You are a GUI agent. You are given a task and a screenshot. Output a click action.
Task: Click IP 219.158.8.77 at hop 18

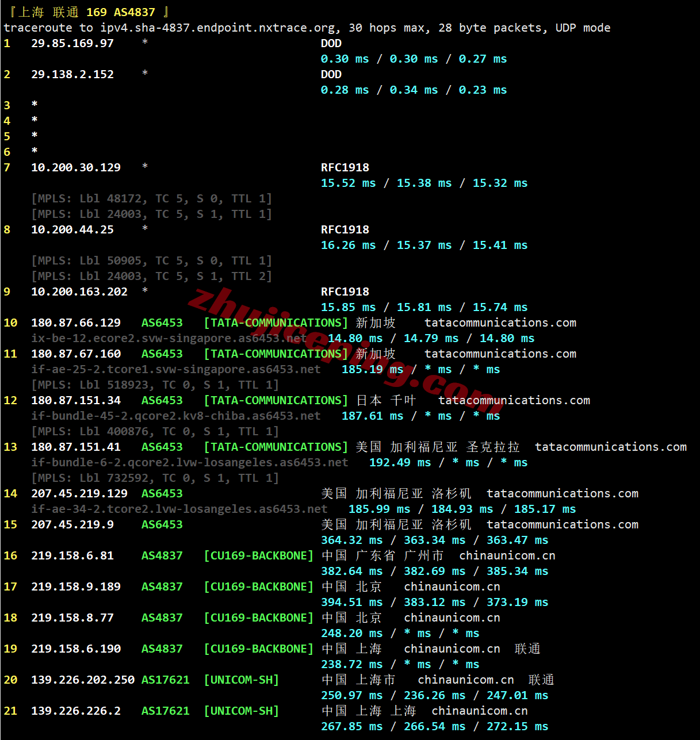coord(72,618)
